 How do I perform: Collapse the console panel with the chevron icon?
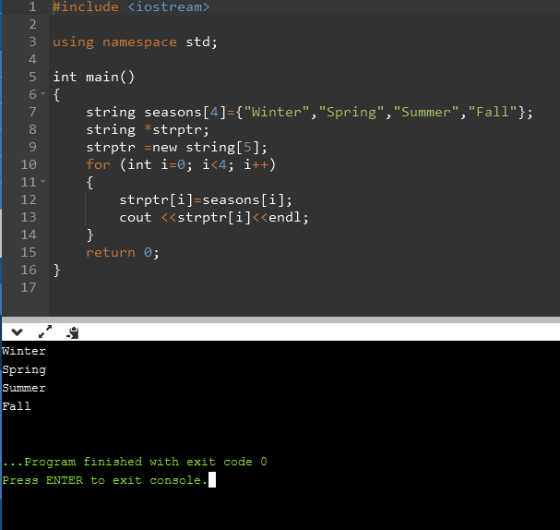pyautogui.click(x=17, y=332)
